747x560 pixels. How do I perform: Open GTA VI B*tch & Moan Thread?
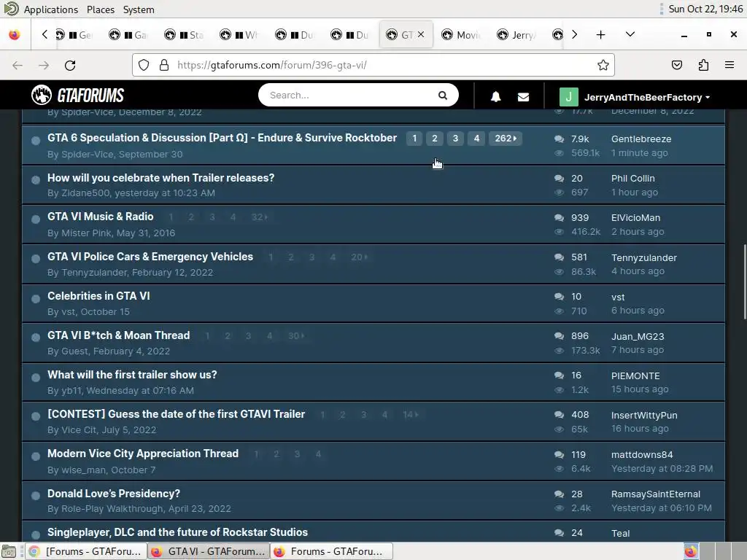pyautogui.click(x=119, y=335)
